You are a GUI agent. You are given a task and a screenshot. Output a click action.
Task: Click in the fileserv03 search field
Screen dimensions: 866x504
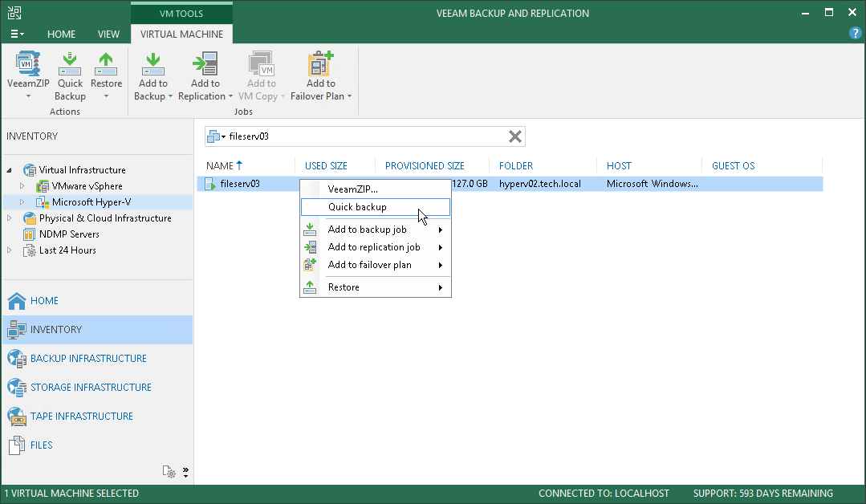click(x=364, y=136)
